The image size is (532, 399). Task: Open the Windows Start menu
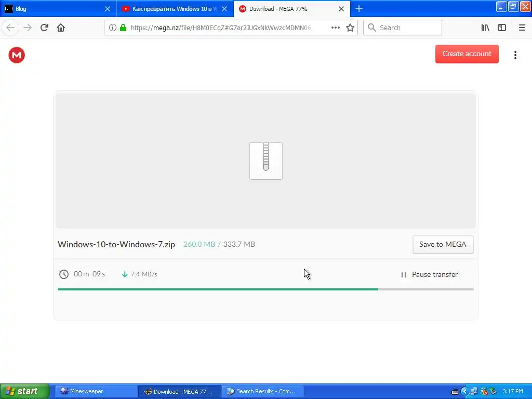[24, 392]
